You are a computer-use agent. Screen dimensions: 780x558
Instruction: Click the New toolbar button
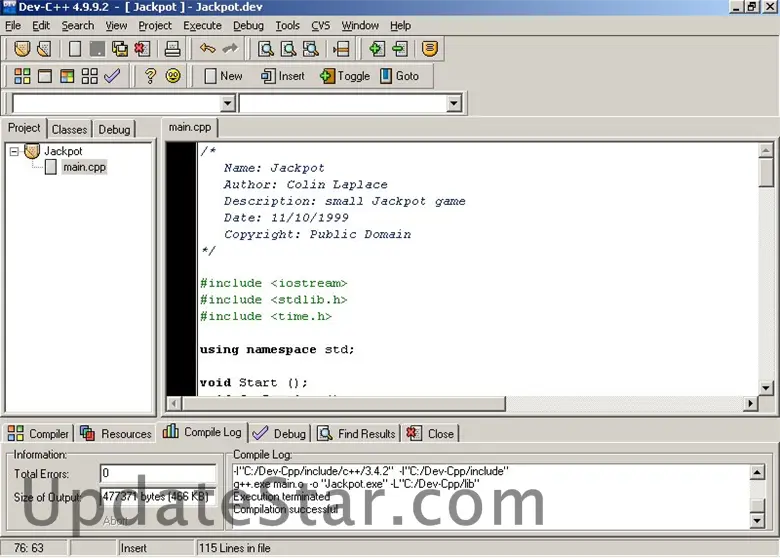point(223,76)
